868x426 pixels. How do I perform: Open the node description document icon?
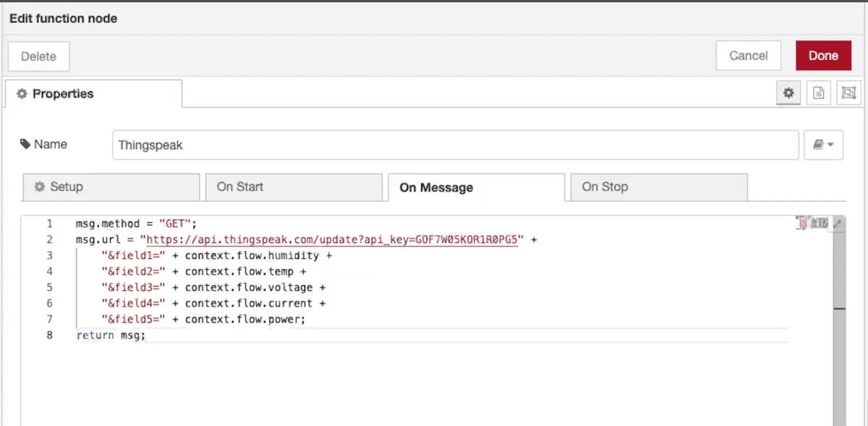tap(819, 93)
